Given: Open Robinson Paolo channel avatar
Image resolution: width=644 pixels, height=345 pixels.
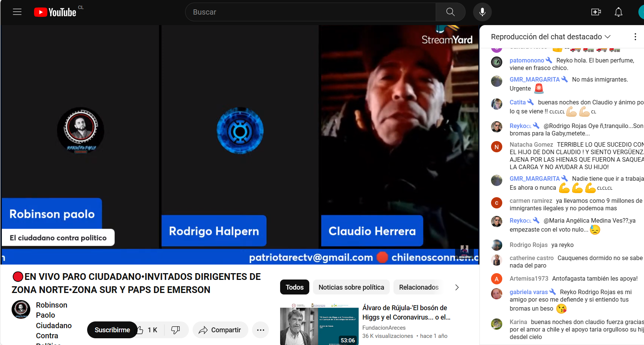Looking at the screenshot, I should pos(21,309).
